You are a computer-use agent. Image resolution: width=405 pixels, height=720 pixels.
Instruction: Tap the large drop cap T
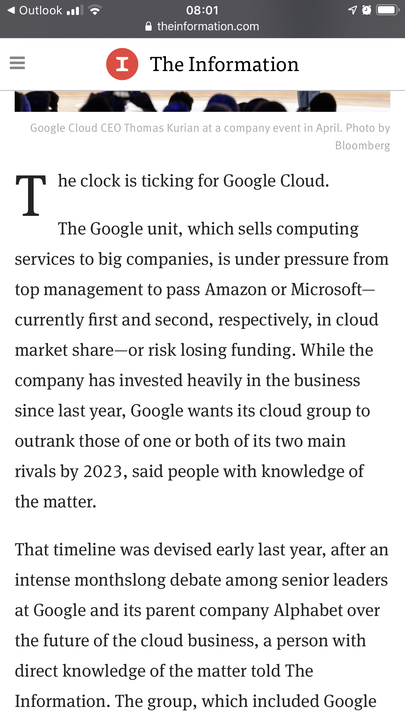31,195
